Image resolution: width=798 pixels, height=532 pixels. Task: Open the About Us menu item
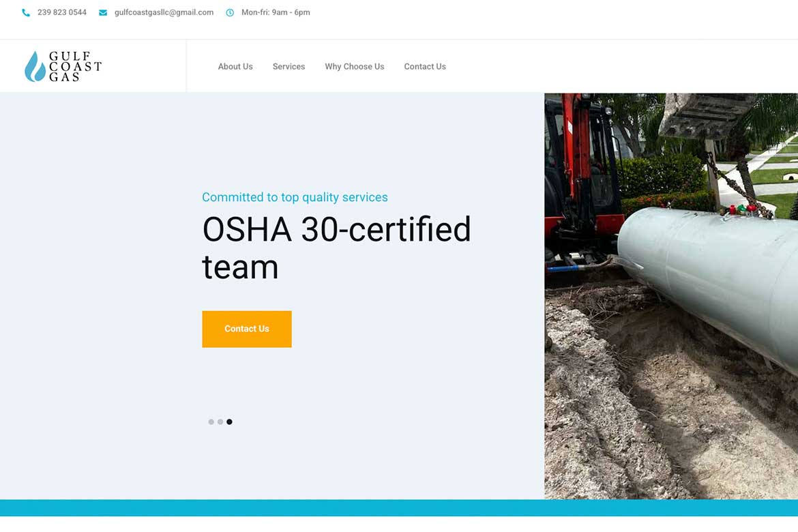[235, 67]
